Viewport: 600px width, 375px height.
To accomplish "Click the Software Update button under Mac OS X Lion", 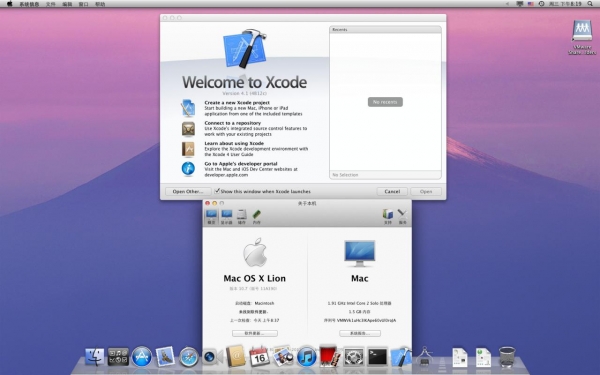I will 255,333.
